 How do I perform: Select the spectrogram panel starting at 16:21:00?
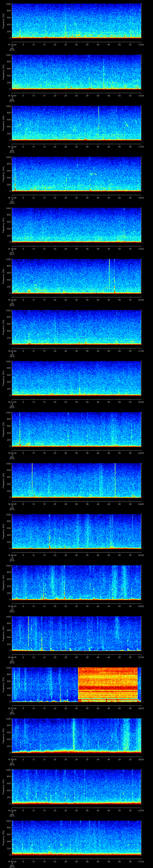(x=76, y=378)
